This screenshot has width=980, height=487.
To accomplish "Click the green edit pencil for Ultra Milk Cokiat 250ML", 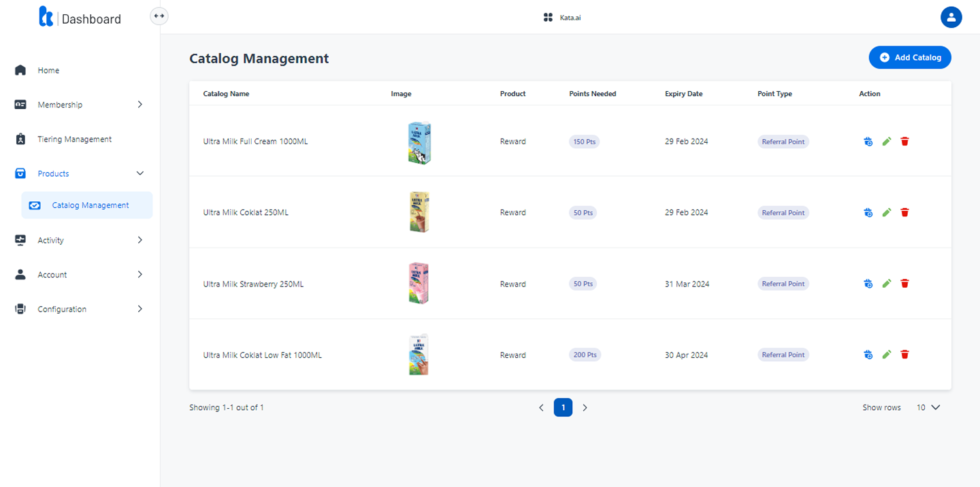I will pyautogui.click(x=886, y=212).
